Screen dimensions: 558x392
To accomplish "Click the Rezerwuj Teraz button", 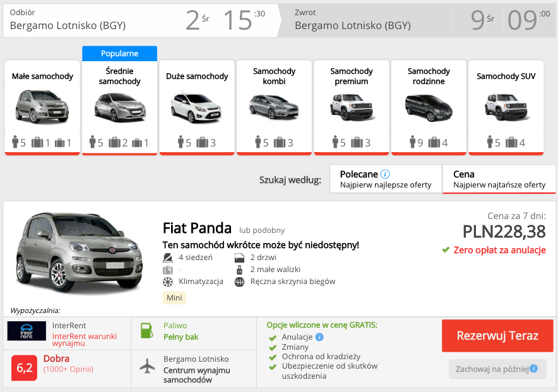I will click(x=497, y=336).
